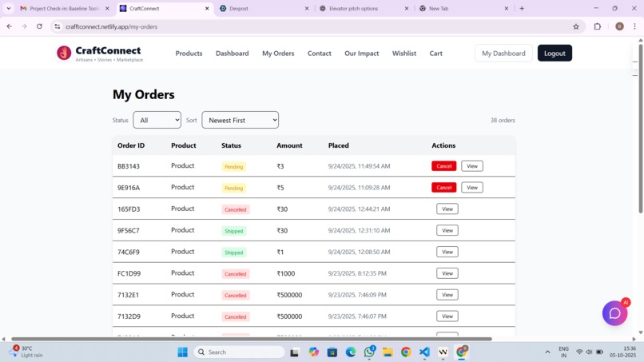644x362 pixels.
Task: Switch to the Project Check-in Gmail tab
Action: 65,8
